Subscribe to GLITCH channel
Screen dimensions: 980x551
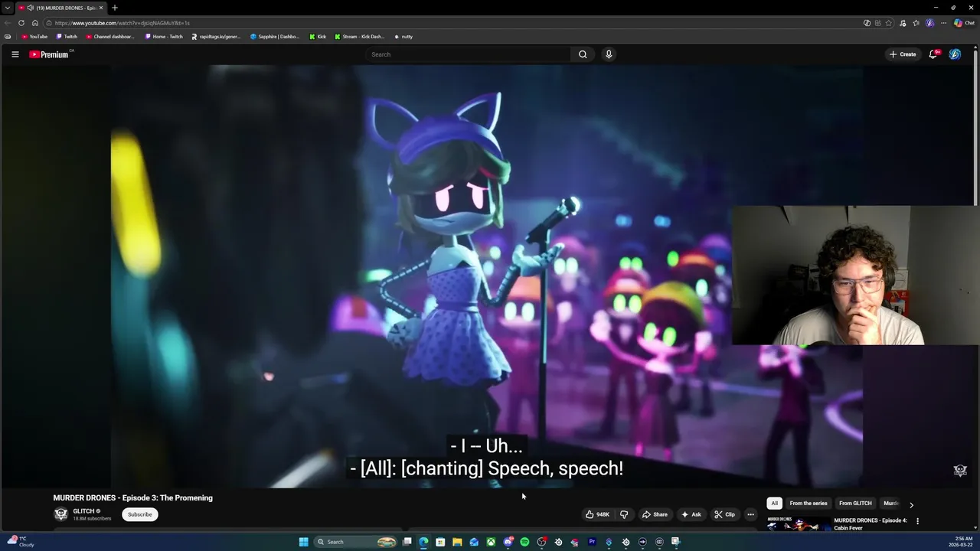[139, 514]
